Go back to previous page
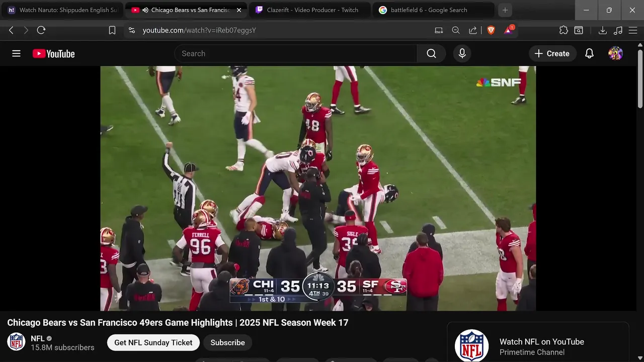The height and width of the screenshot is (362, 644). tap(11, 30)
